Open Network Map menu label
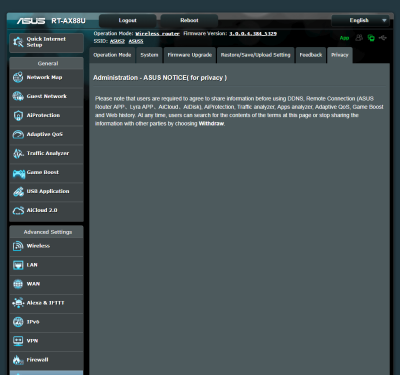 [x=44, y=77]
